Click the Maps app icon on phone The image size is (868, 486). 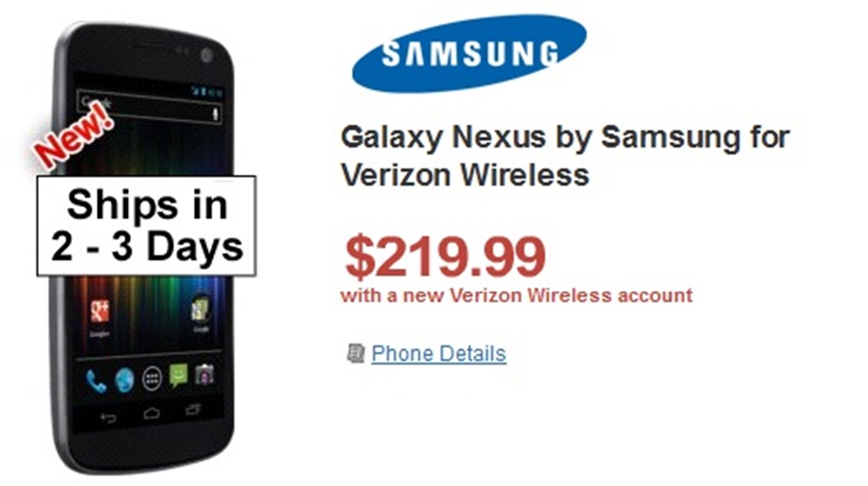pyautogui.click(x=200, y=310)
